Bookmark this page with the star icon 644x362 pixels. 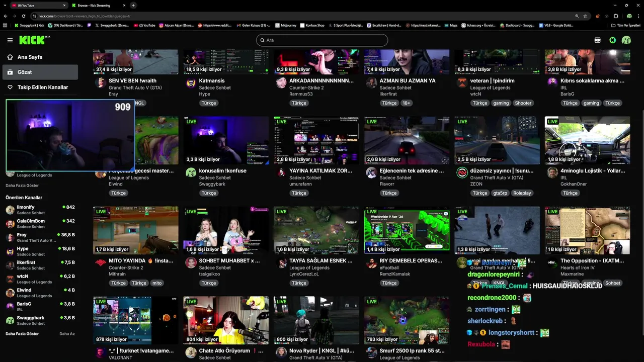coord(585,16)
